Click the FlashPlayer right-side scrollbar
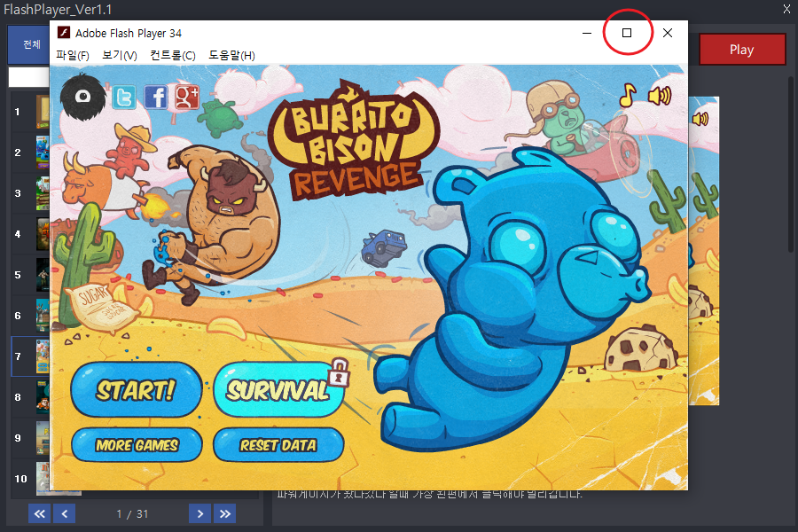This screenshot has width=798, height=532. pyautogui.click(x=790, y=163)
